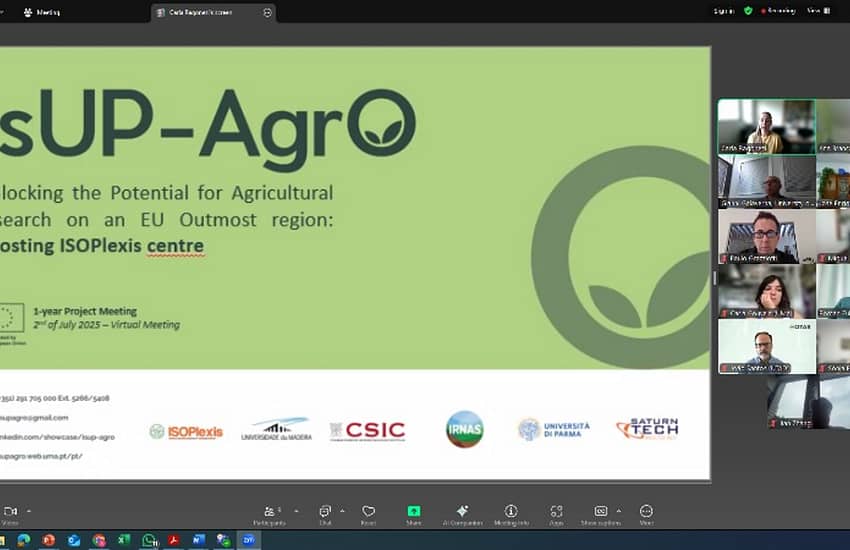Click the Recording indicator
The width and height of the screenshot is (850, 550).
(x=778, y=11)
